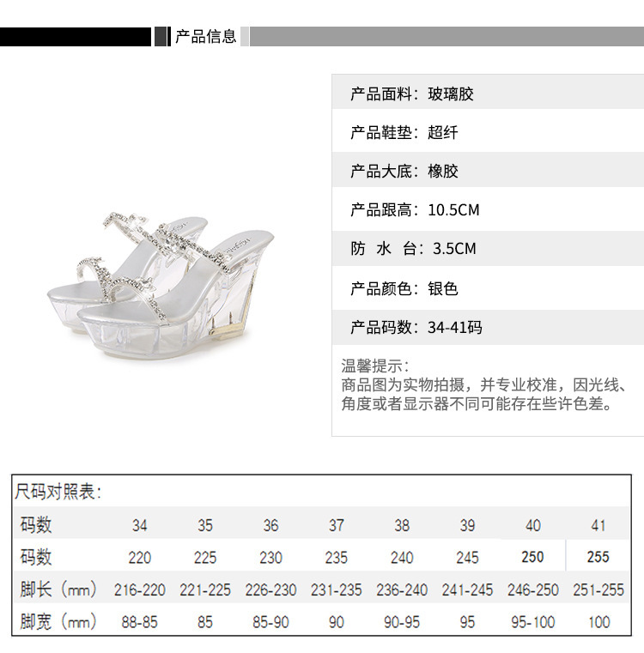Screen dimensions: 644x653
Task: Click size 35 in the size chart
Action: [205, 525]
